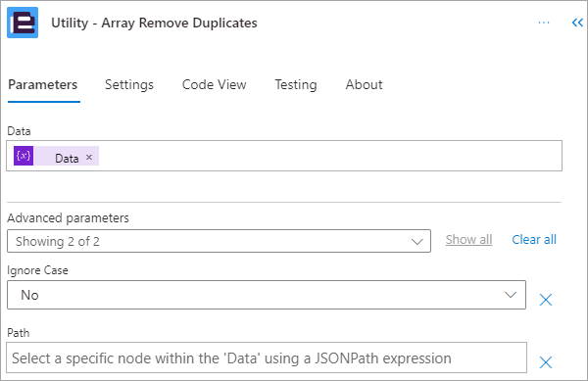Click the Encodian connector logo icon
The image size is (588, 381).
pos(23,23)
